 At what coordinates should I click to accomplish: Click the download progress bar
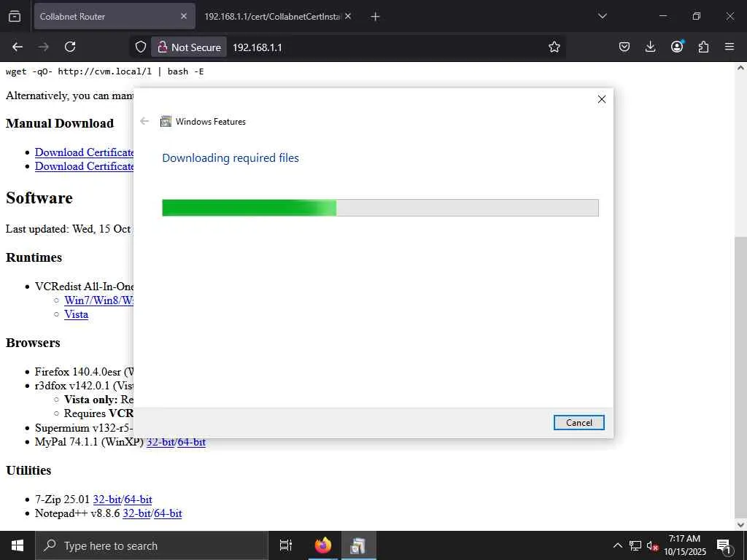(x=380, y=208)
